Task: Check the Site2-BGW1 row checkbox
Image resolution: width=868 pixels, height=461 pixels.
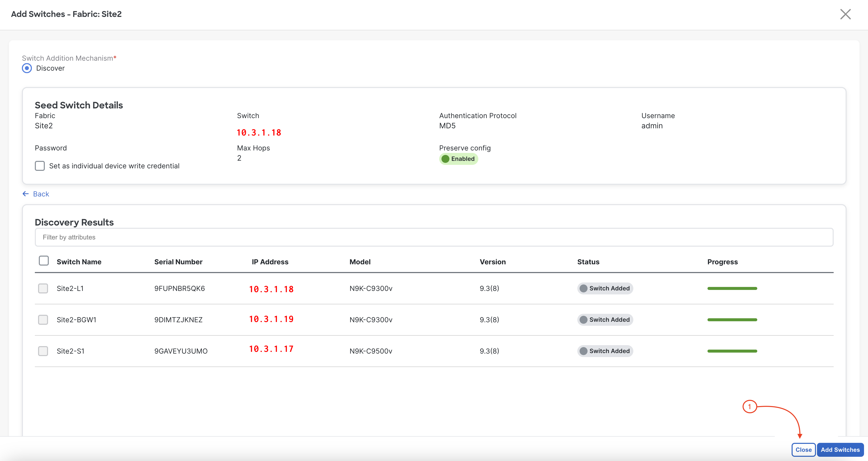Action: click(43, 320)
